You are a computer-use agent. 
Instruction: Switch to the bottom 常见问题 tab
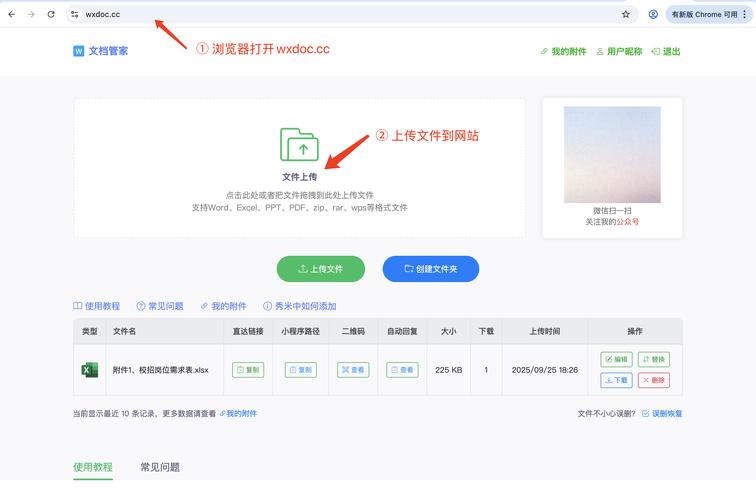tap(160, 467)
